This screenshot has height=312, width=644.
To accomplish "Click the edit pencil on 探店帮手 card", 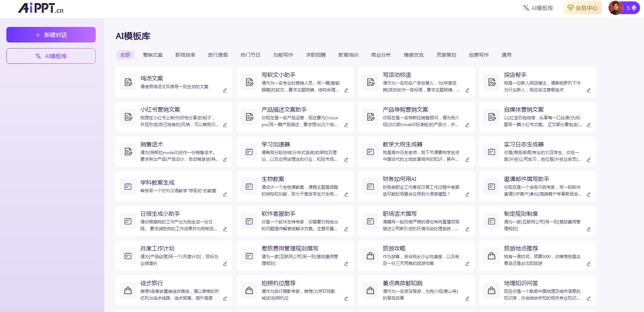I will click(x=589, y=90).
